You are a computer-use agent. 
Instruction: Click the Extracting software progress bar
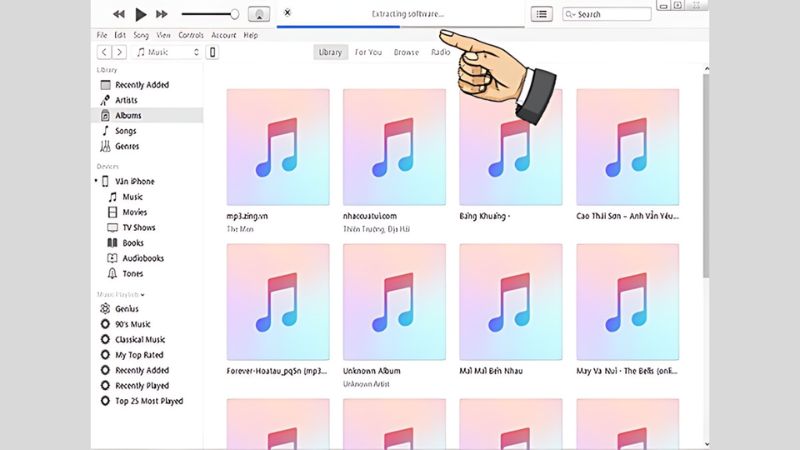(401, 27)
